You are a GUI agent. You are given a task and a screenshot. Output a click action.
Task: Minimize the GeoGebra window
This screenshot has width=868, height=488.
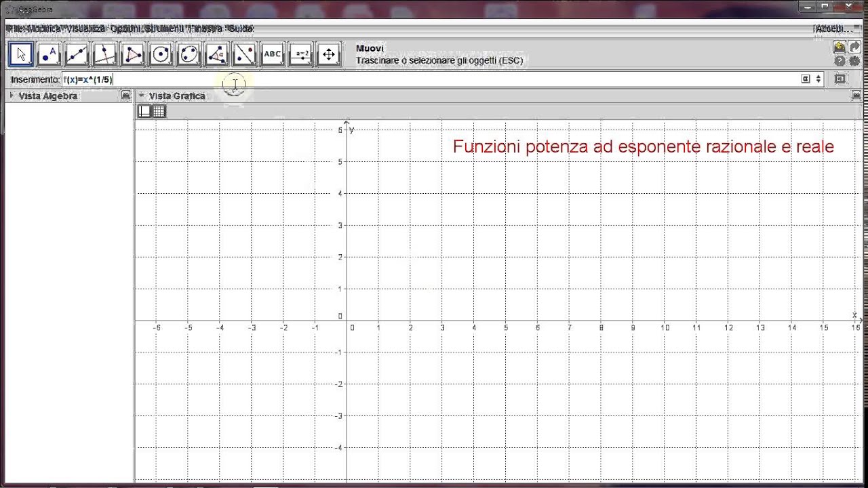pos(806,6)
